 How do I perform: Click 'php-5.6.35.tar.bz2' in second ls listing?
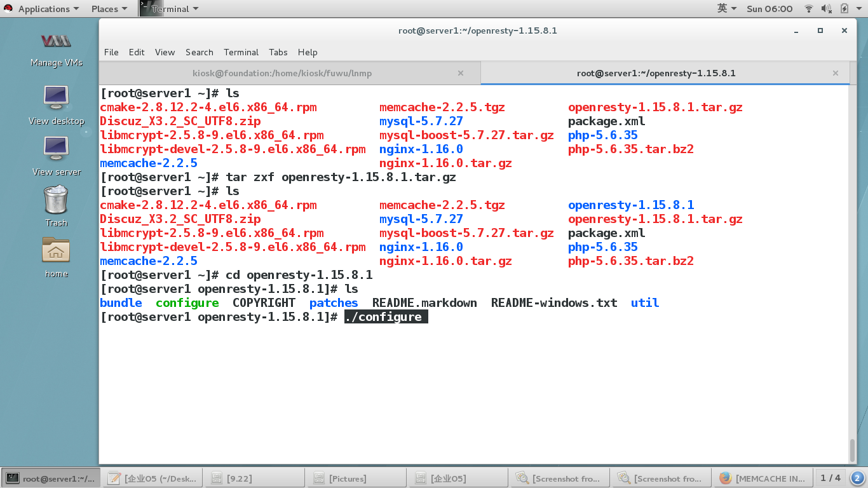click(x=631, y=261)
